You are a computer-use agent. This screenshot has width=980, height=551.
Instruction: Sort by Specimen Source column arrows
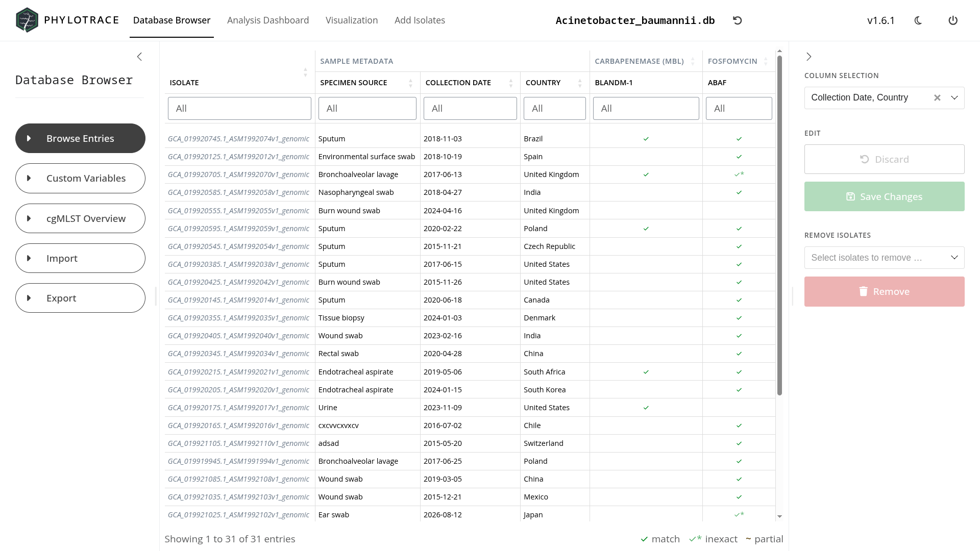pos(410,83)
